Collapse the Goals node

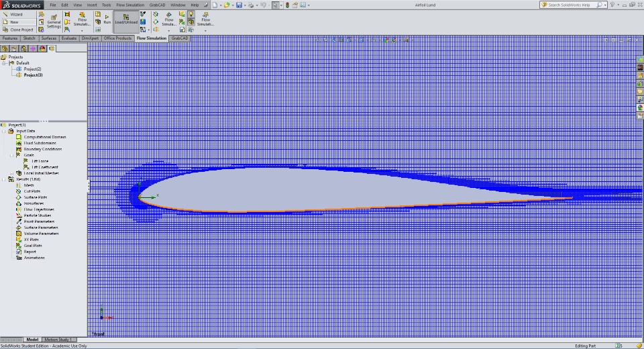coord(11,156)
